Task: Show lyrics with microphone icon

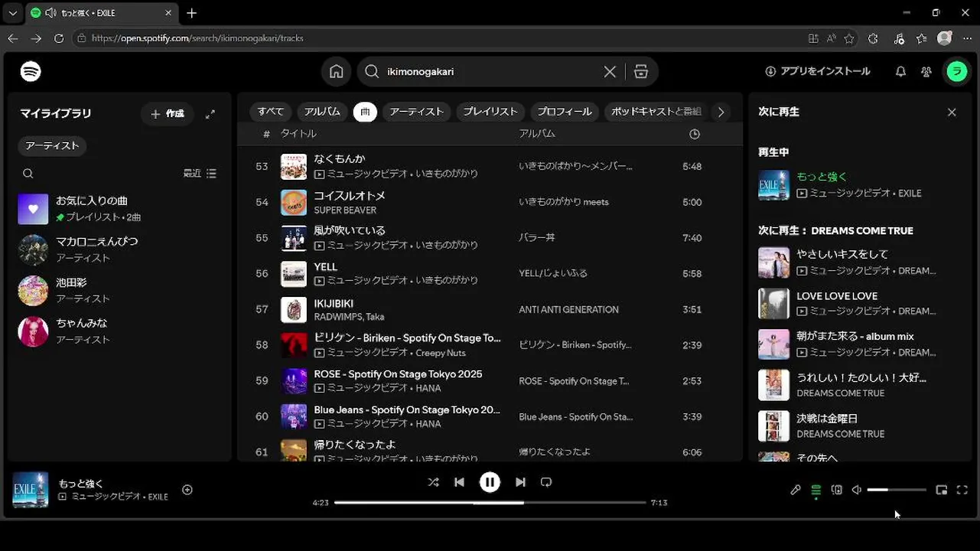Action: [x=796, y=490]
